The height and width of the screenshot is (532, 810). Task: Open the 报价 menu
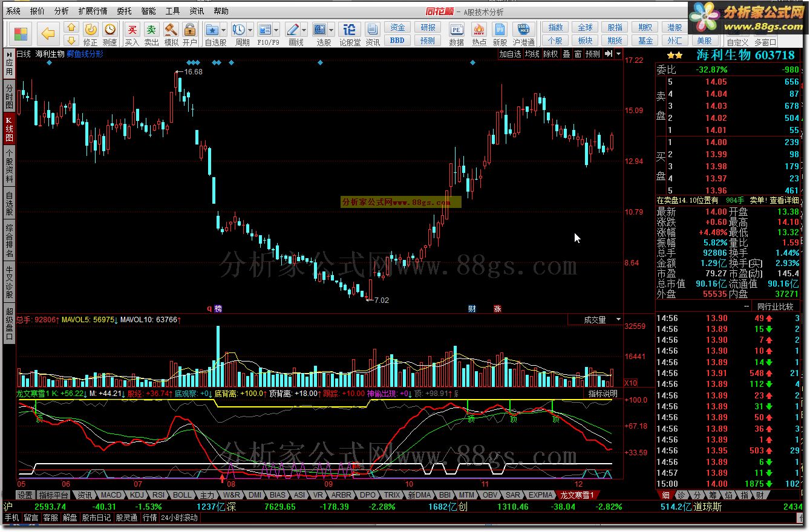point(38,11)
